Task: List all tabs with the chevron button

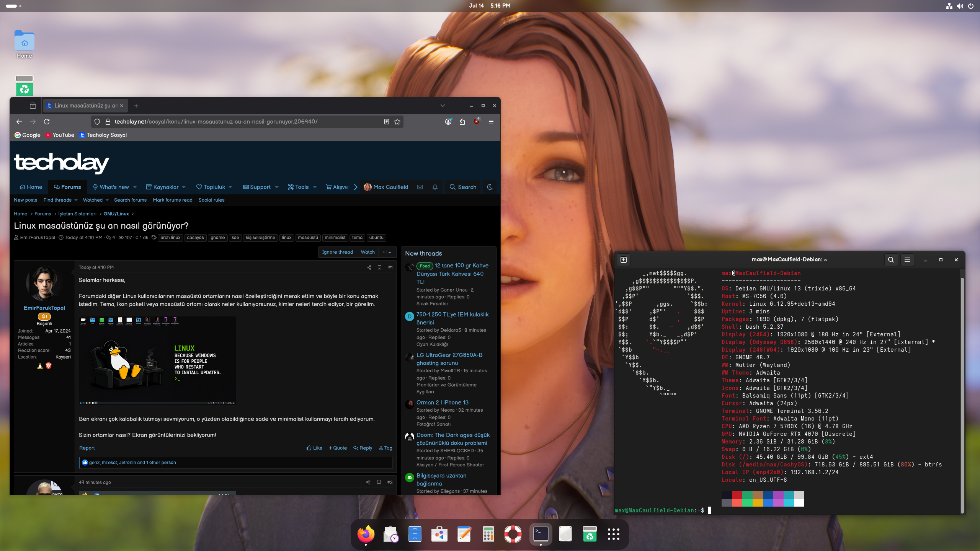Action: [x=443, y=106]
